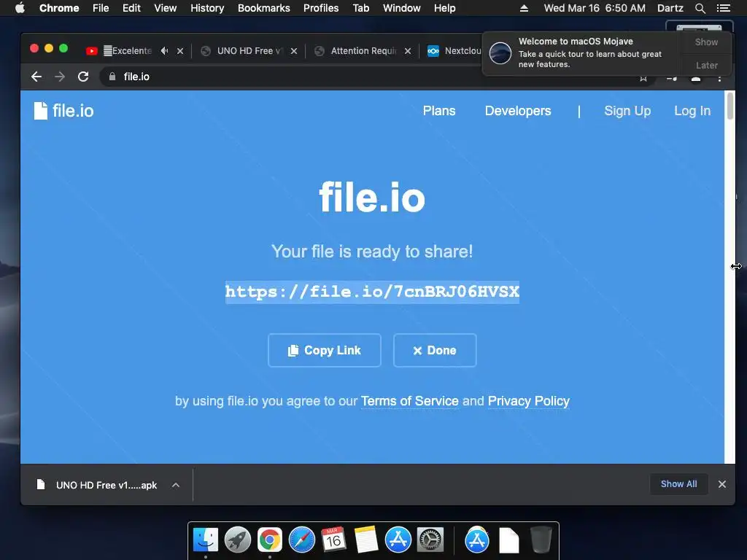The width and height of the screenshot is (747, 560).
Task: Bookmark this page with the star icon
Action: (x=643, y=78)
